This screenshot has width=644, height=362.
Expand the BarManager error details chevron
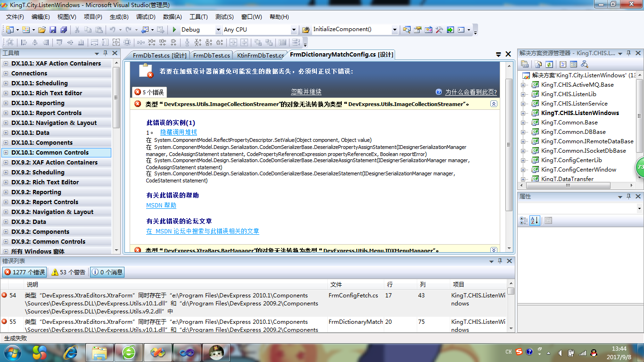(x=494, y=250)
